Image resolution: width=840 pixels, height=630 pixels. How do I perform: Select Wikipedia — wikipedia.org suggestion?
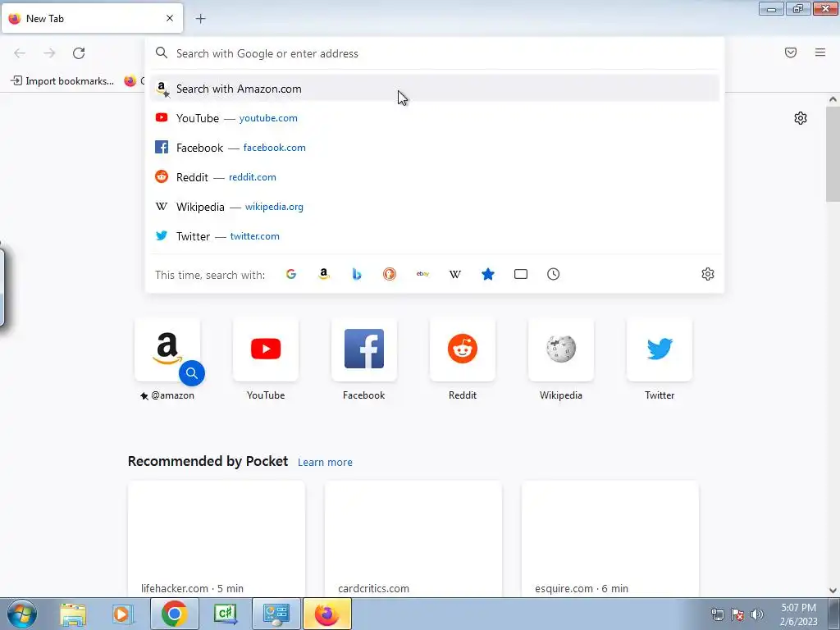tap(434, 206)
